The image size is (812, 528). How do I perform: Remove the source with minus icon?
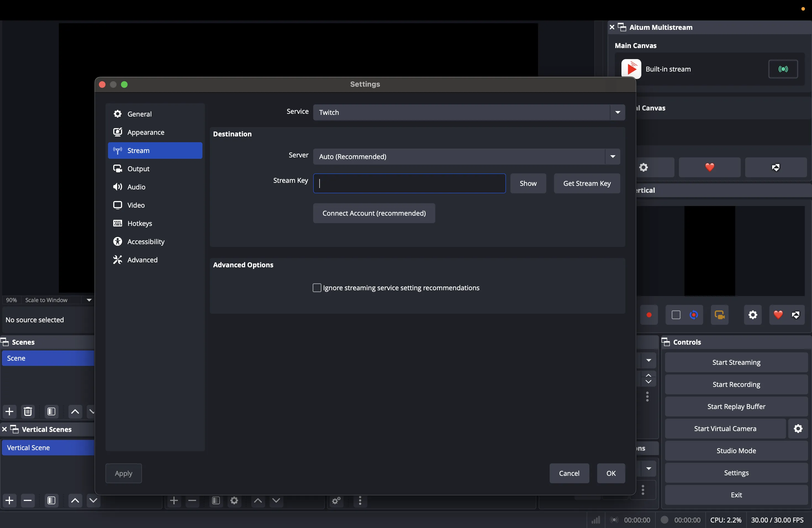(x=193, y=501)
